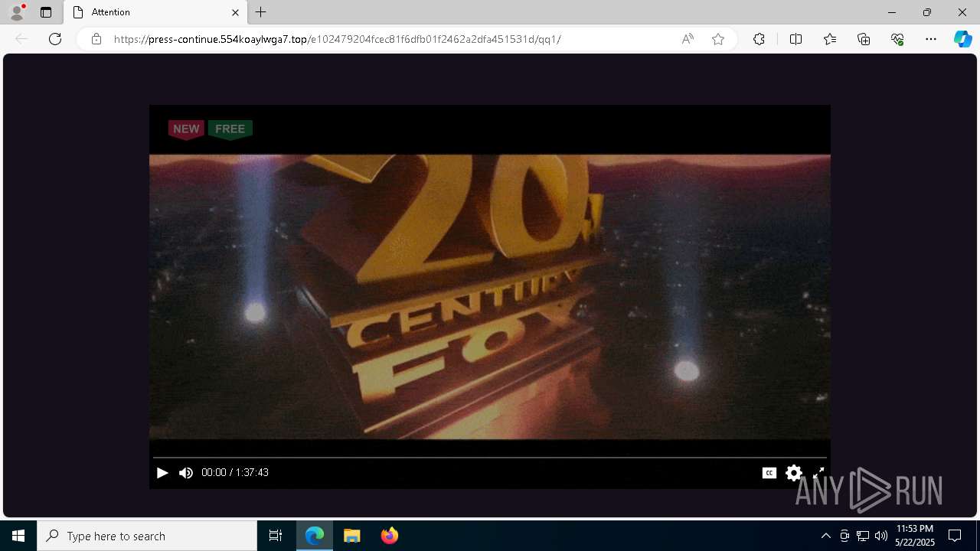Toggle closed captions CC
Screen dimensions: 980x551
pos(769,473)
